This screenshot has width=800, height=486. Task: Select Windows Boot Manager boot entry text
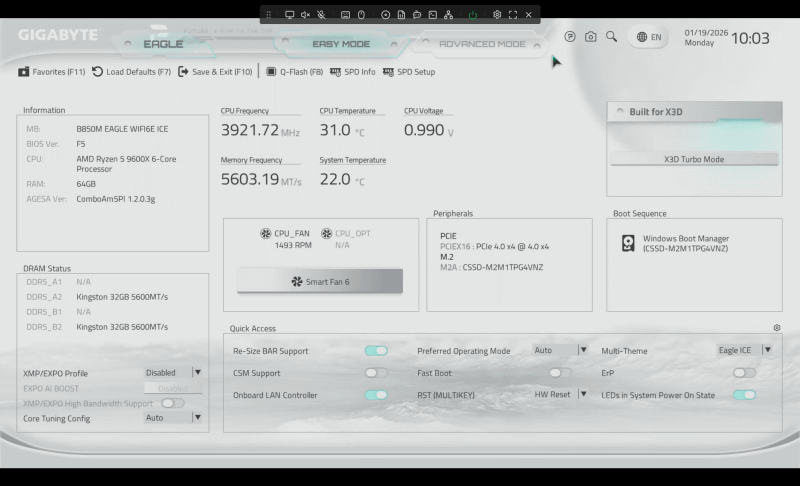686,243
